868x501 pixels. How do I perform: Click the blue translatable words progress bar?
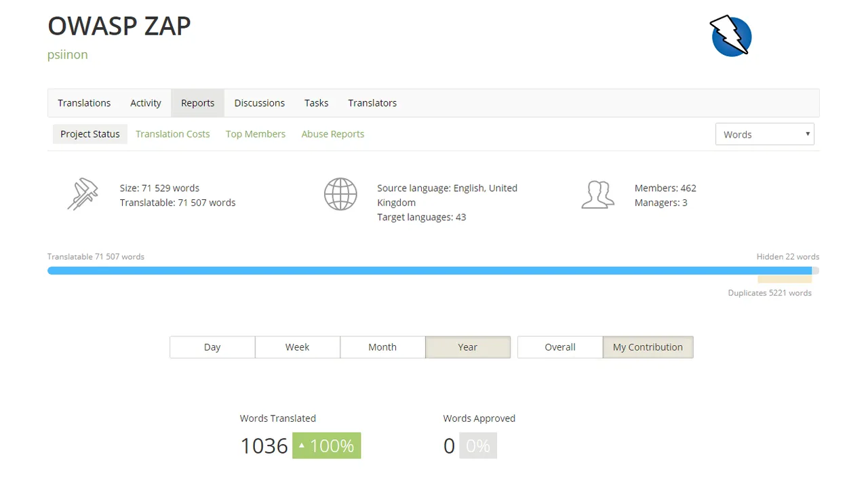tap(429, 270)
